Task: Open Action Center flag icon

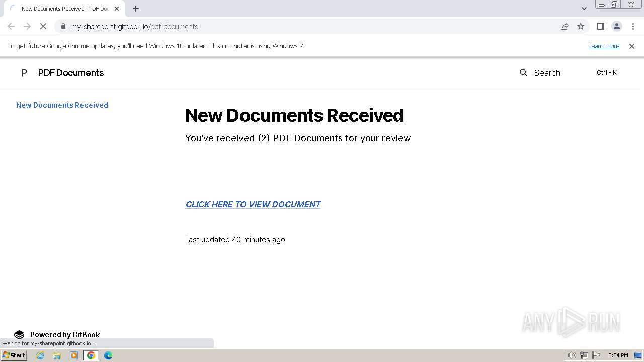Action: tap(596, 355)
